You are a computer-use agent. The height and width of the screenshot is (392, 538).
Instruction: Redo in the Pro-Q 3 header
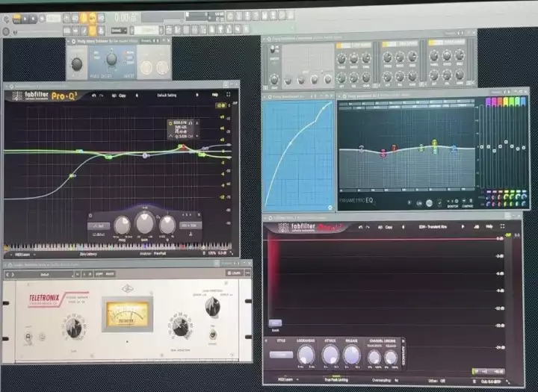[x=102, y=96]
